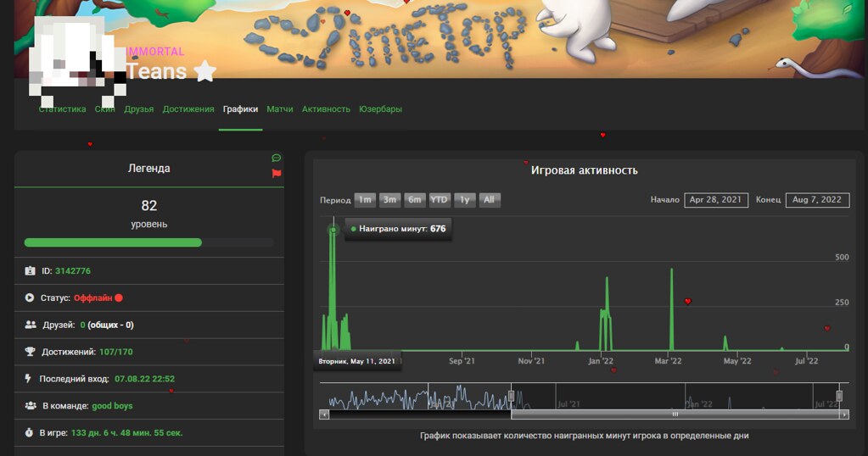Click the Конец end date field
Screen dimensions: 868x456
point(818,200)
